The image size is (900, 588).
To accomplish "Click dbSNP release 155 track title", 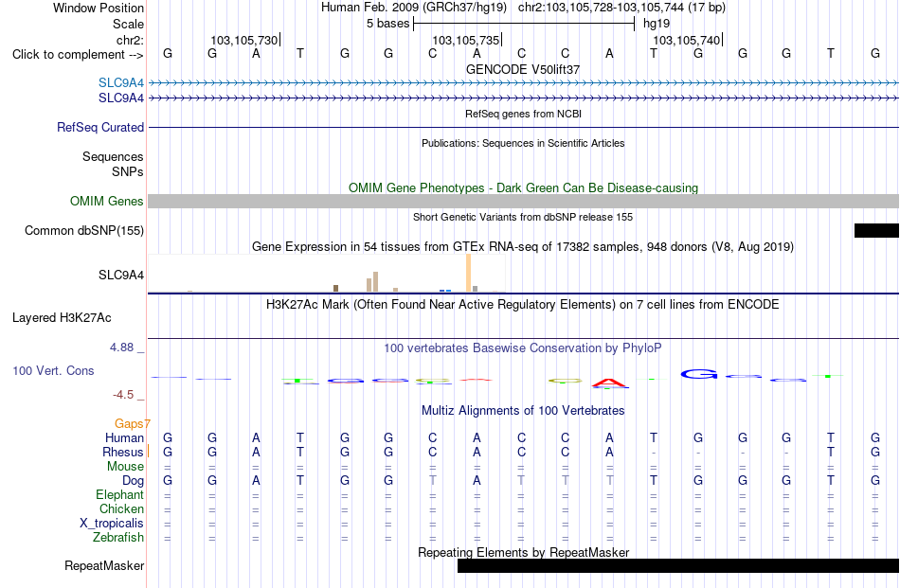I will point(523,218).
